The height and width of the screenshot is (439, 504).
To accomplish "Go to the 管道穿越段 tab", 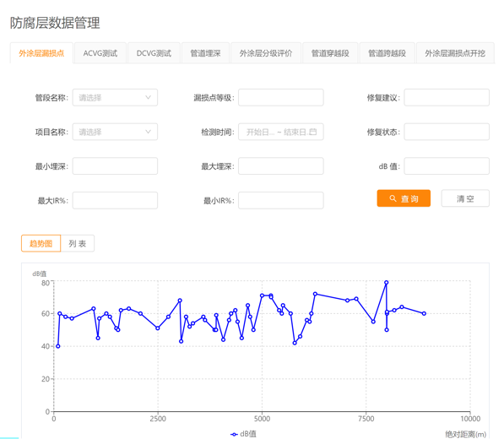I will point(330,53).
